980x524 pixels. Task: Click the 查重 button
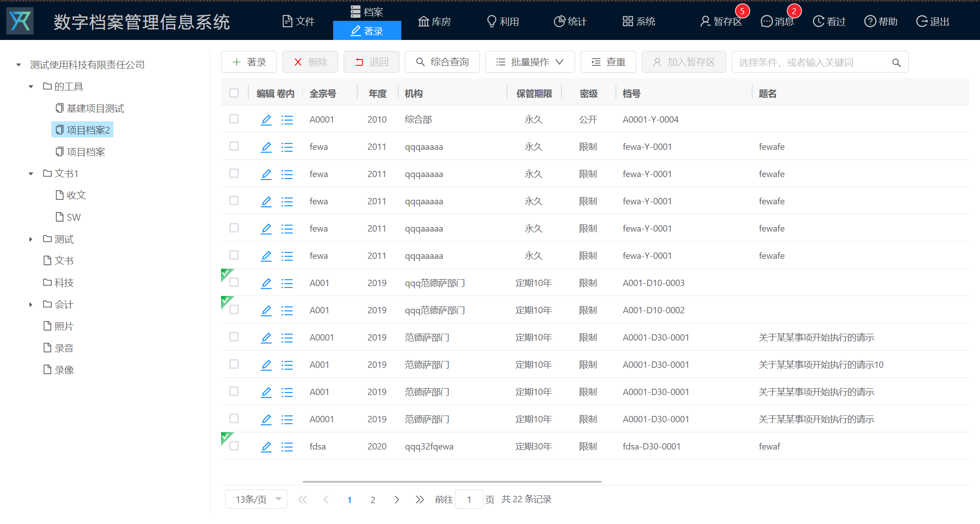608,62
